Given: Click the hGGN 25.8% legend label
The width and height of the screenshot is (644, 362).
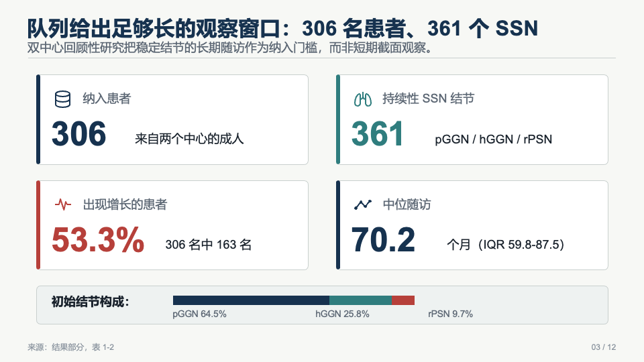Looking at the screenshot, I should click(x=342, y=314).
